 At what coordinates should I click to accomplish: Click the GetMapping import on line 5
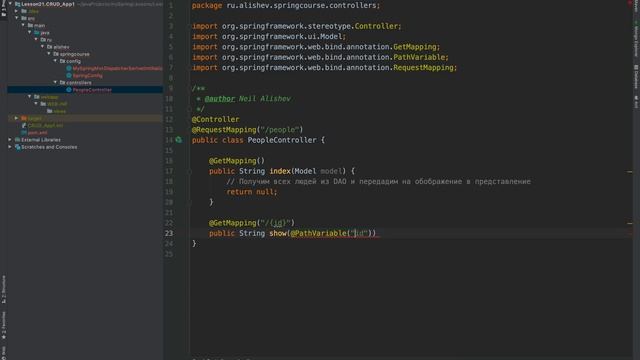316,47
